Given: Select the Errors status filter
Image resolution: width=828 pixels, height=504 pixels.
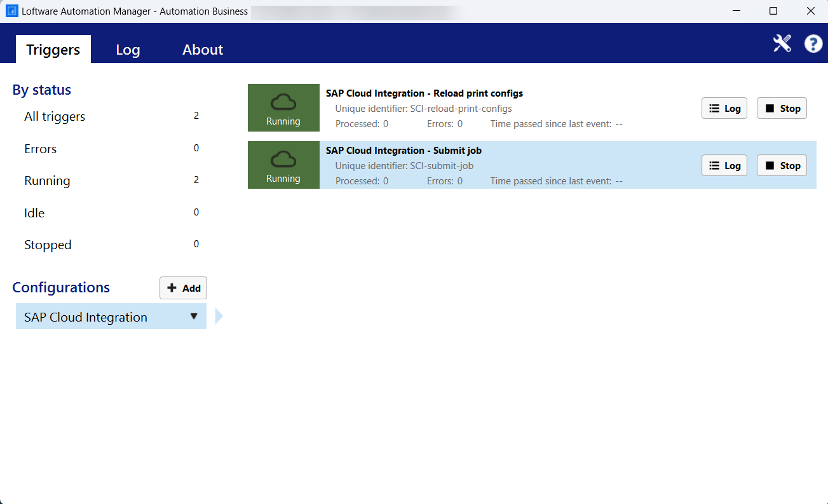Looking at the screenshot, I should [40, 149].
